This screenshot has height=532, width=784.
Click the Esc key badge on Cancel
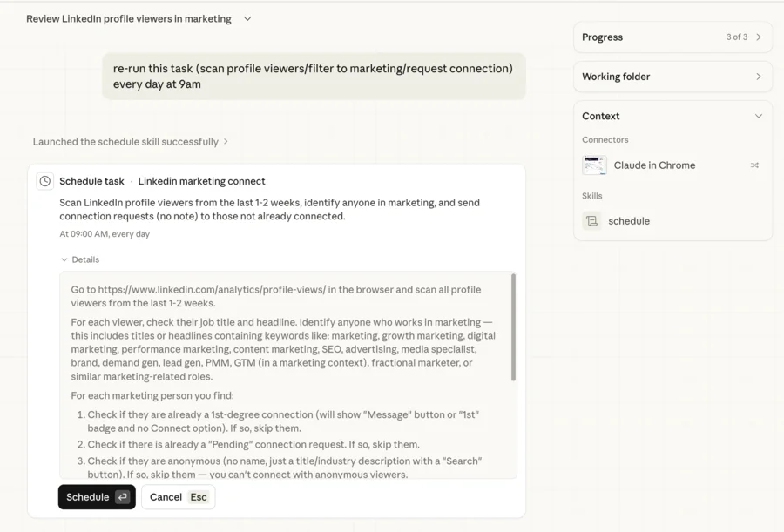199,496
